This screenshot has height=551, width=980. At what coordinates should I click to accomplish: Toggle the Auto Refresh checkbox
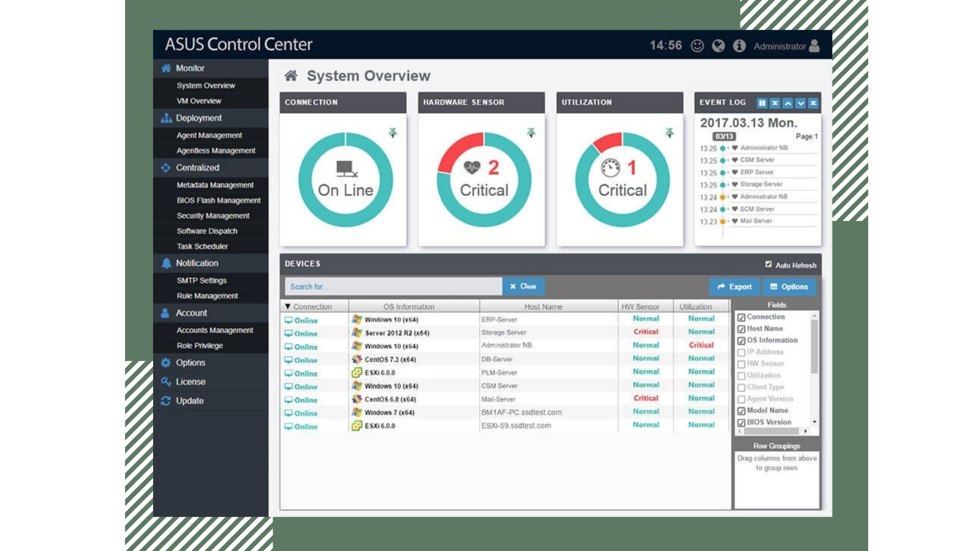(768, 264)
